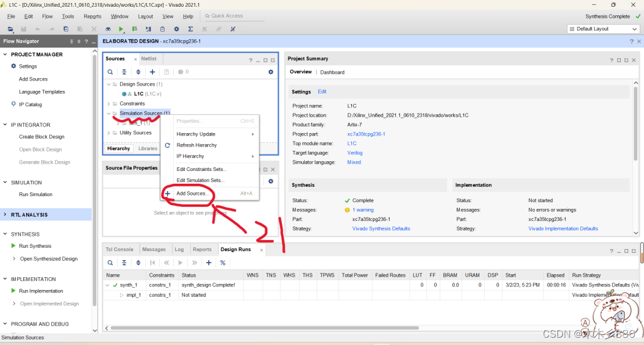
Task: Expand all rows in Design Runs
Action: [x=138, y=263]
